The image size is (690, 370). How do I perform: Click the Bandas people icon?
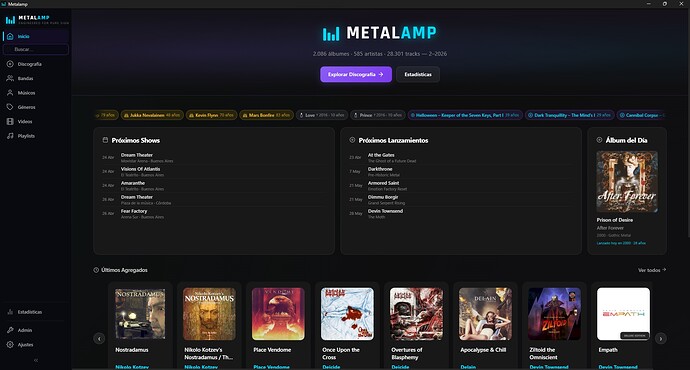pos(10,78)
